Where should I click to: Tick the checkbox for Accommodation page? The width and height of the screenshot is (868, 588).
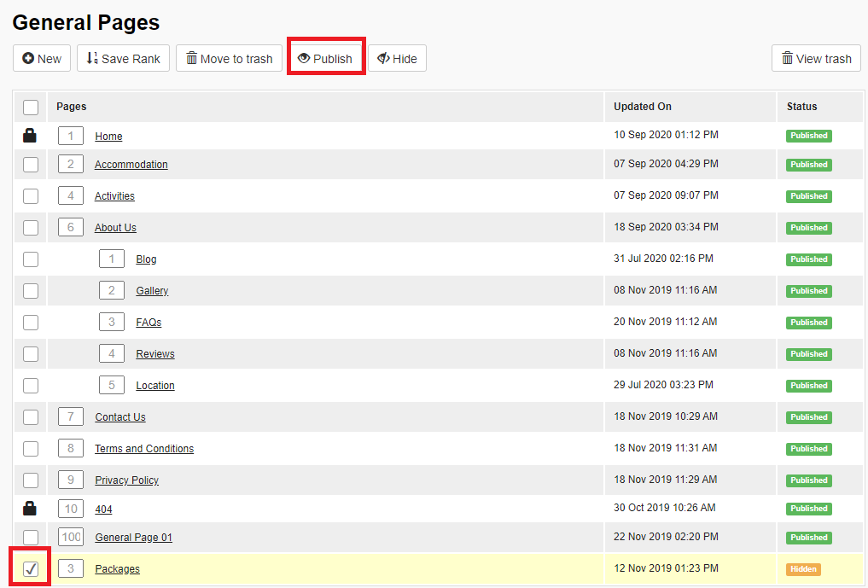click(31, 165)
